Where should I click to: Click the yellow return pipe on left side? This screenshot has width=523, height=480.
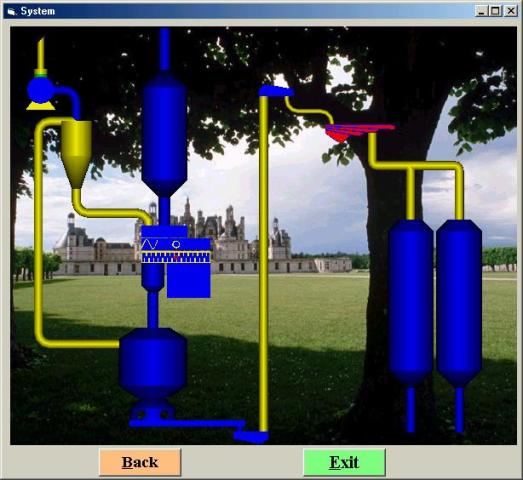coord(39,233)
